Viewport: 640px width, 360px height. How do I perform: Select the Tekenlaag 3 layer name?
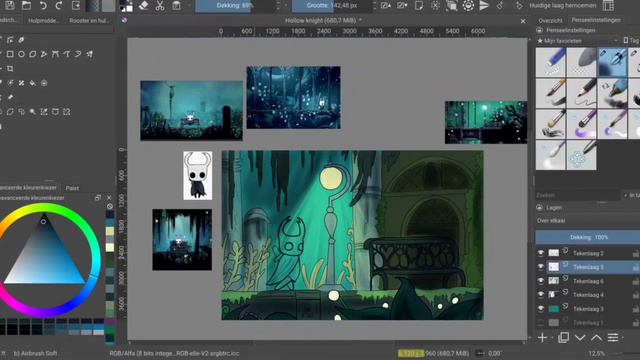click(x=588, y=309)
